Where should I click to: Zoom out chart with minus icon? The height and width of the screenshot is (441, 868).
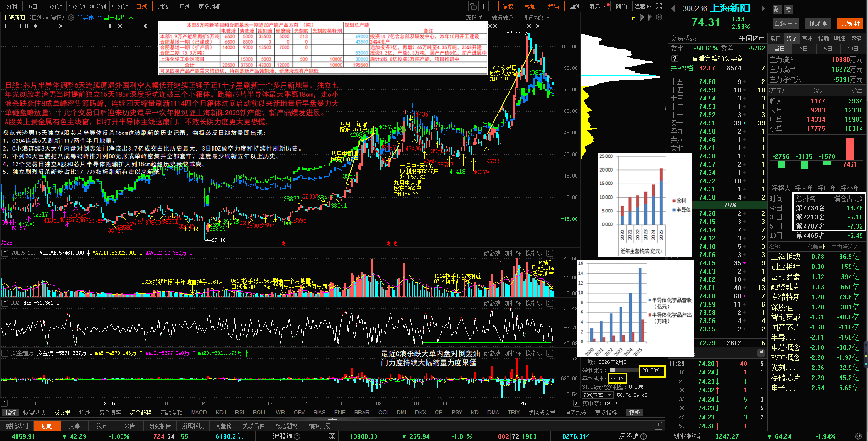493,6
